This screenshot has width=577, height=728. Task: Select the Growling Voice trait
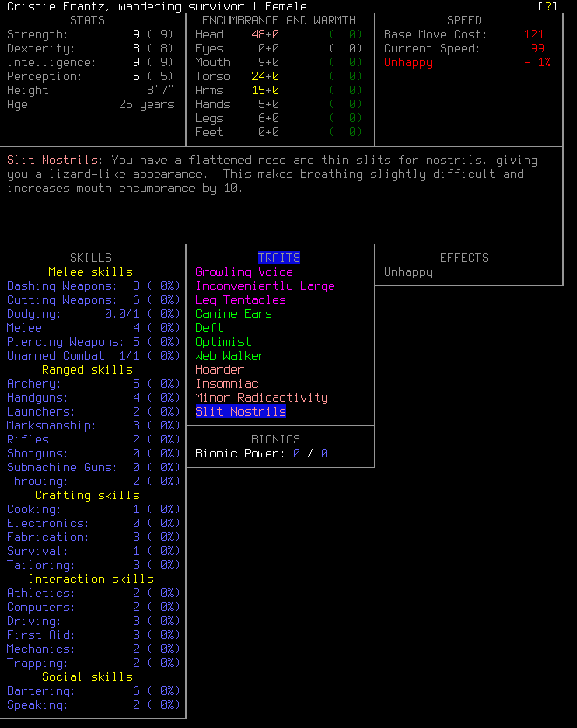244,271
